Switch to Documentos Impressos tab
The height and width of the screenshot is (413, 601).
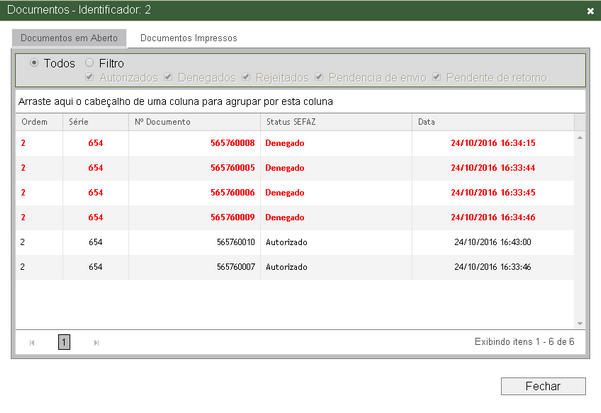tap(188, 38)
